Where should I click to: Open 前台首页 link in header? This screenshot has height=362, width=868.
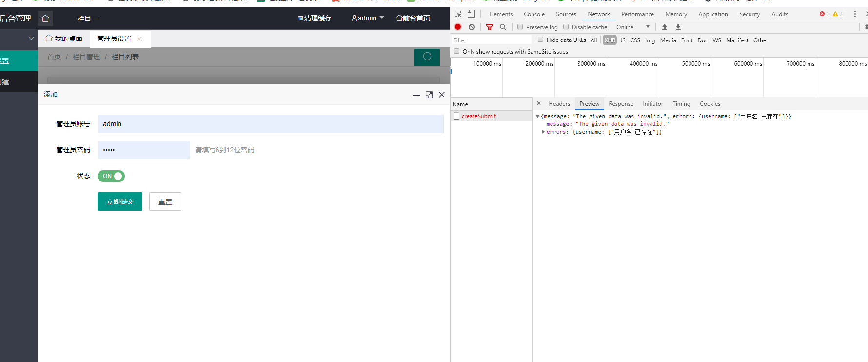(413, 18)
